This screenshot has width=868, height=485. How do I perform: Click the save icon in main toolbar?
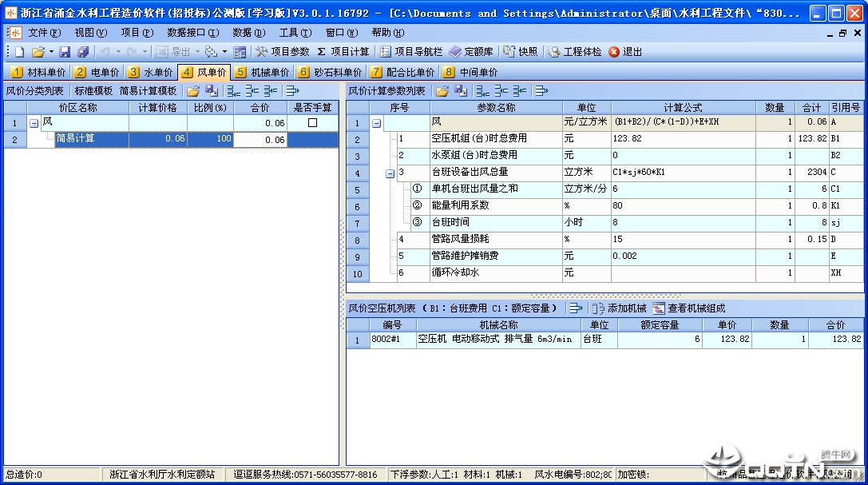pyautogui.click(x=65, y=52)
